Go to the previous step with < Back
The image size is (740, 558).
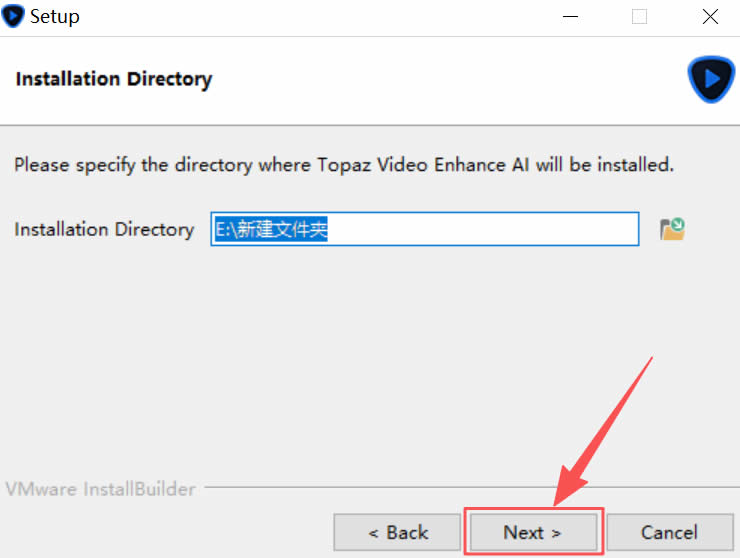[x=397, y=532]
